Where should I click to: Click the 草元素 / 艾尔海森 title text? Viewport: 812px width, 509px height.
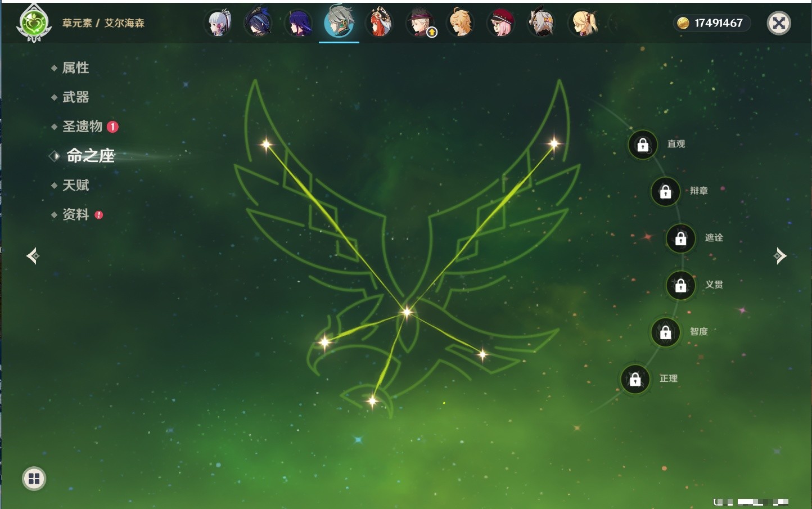coord(103,23)
